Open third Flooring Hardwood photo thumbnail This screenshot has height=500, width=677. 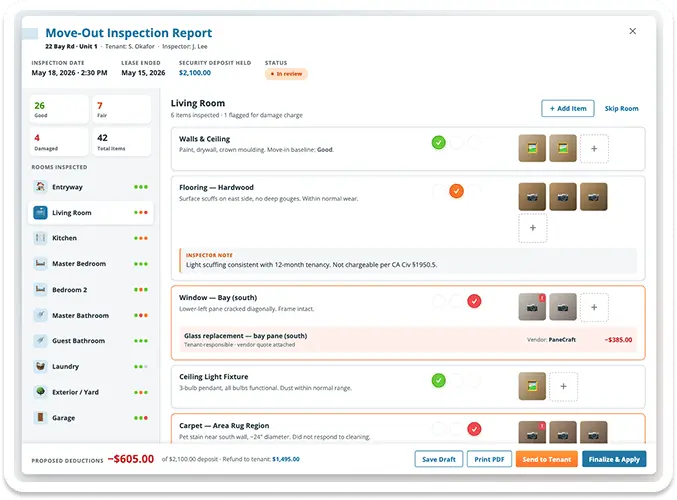pos(594,196)
